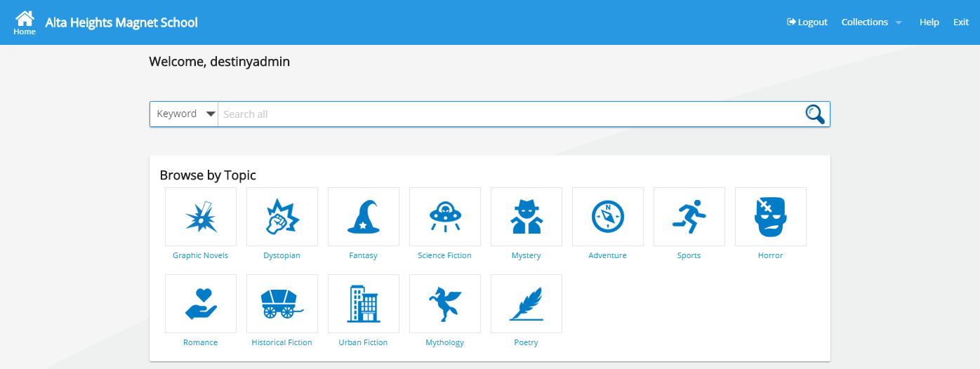The width and height of the screenshot is (980, 369).
Task: Select the Sports runner icon
Action: click(x=689, y=217)
